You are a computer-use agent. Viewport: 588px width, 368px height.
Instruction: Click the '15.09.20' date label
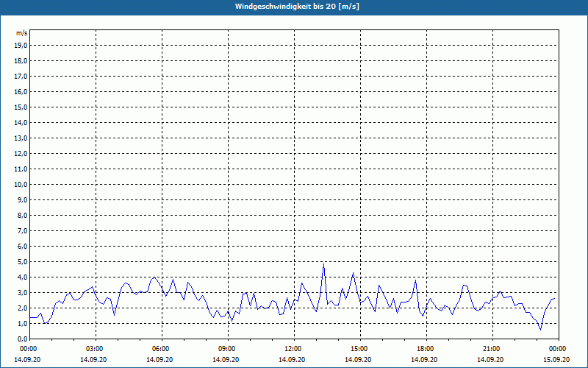(x=556, y=360)
